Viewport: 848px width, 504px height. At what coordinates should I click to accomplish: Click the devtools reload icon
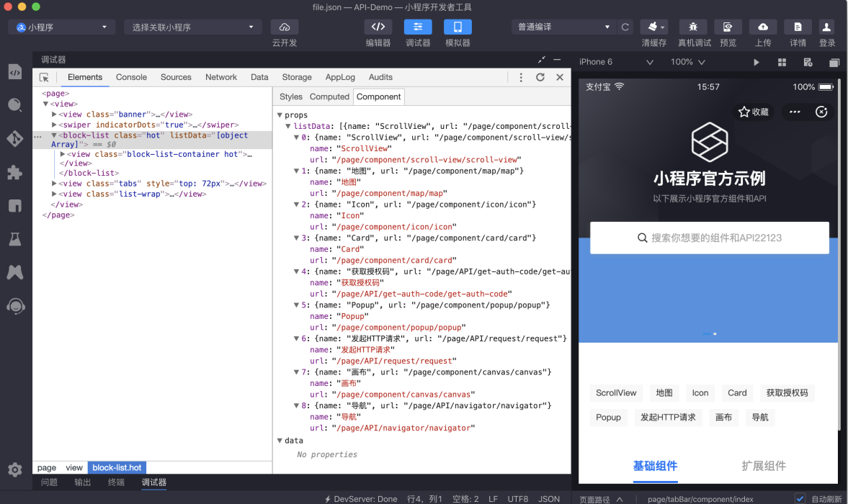pos(540,77)
